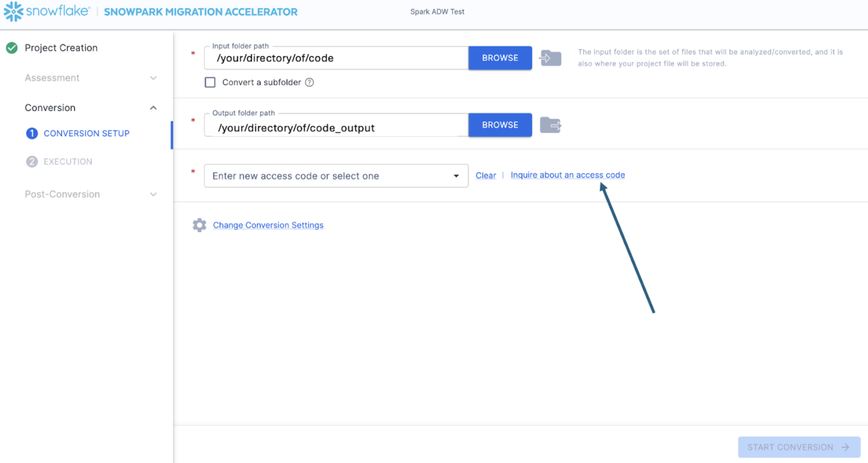The image size is (868, 463).
Task: Show help for Convert a subfolder
Action: pos(309,82)
